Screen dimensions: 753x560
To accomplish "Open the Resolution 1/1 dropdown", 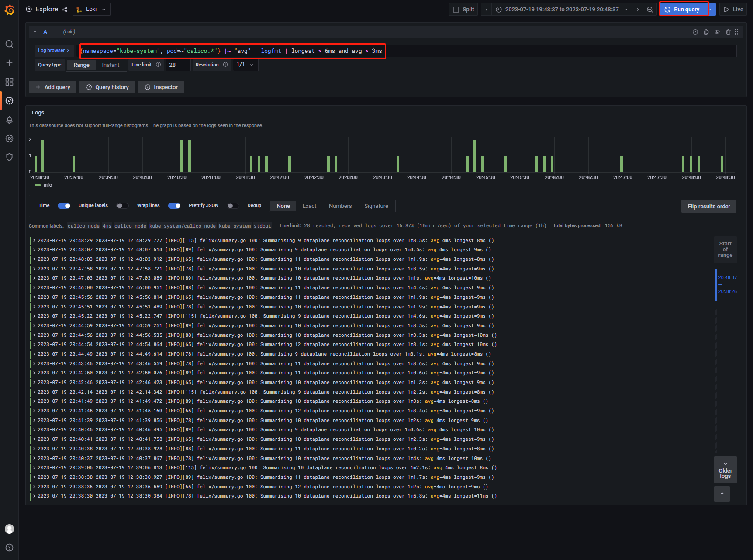I will (245, 65).
